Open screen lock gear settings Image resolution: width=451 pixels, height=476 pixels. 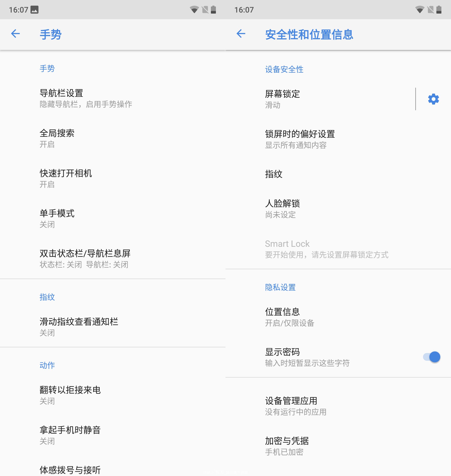(x=433, y=99)
